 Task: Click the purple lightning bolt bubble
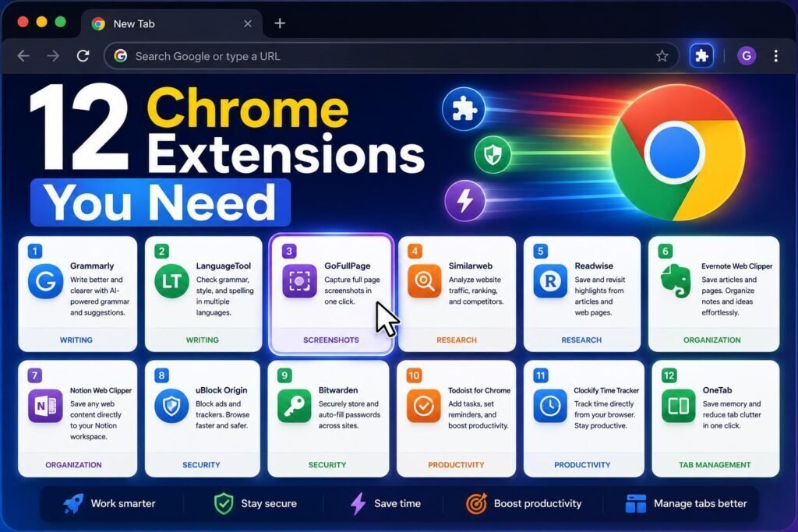[464, 200]
